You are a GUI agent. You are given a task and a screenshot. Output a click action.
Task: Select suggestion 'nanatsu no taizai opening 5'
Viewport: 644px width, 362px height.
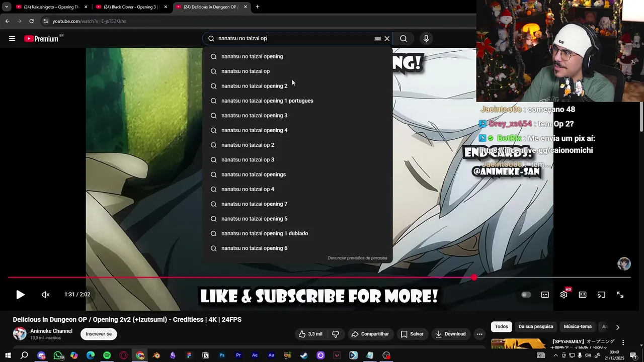click(x=297, y=219)
